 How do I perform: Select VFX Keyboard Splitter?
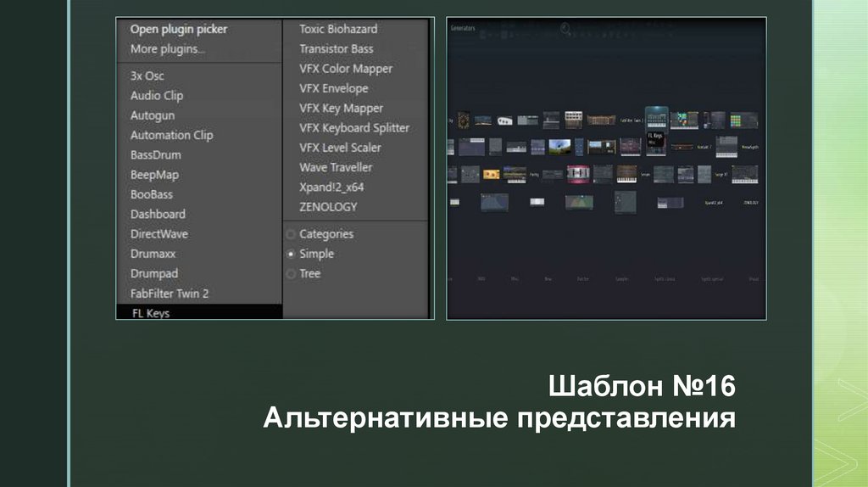pos(354,127)
